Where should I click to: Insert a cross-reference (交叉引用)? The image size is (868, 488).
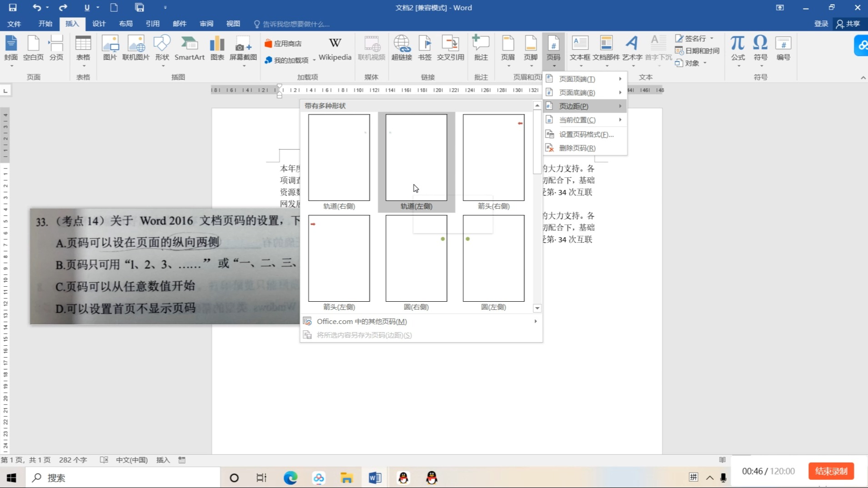tap(451, 49)
